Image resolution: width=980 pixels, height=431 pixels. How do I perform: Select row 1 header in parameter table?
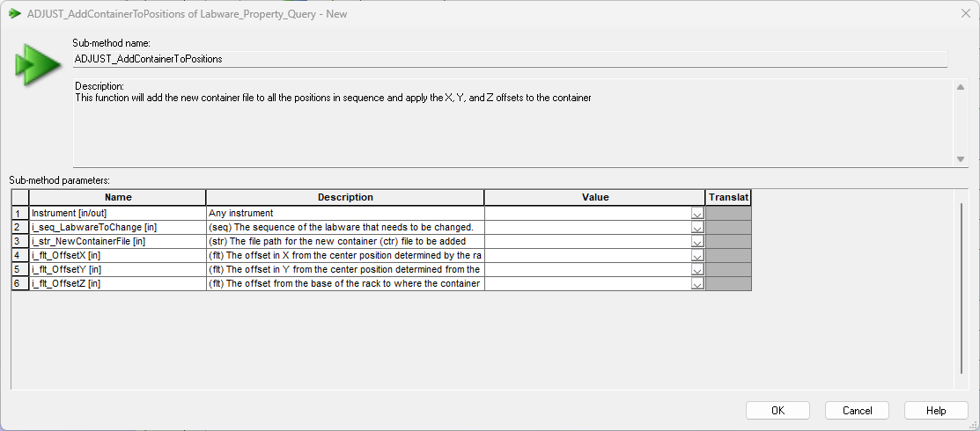click(x=19, y=213)
